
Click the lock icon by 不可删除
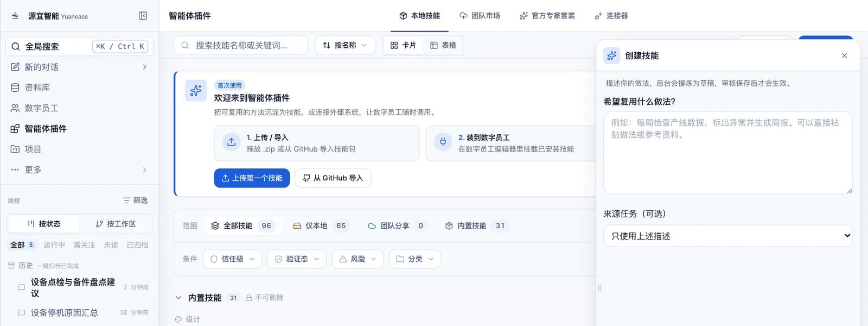[249, 298]
